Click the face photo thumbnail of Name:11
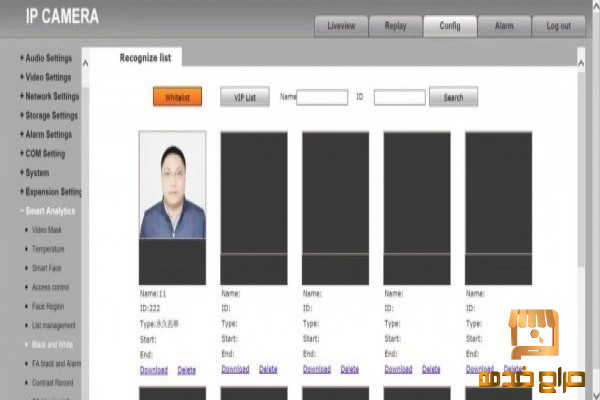The image size is (600, 400). coord(173,185)
